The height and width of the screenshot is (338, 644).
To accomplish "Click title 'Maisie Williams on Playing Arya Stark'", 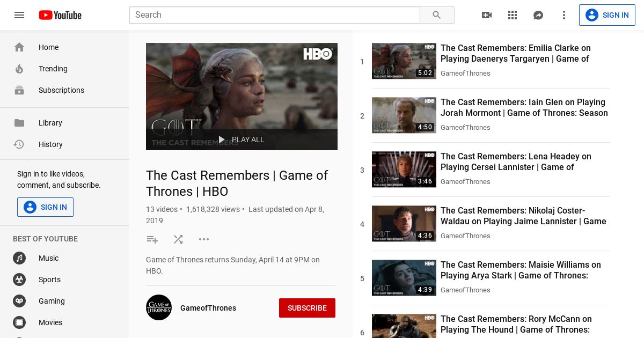I will pyautogui.click(x=521, y=270).
